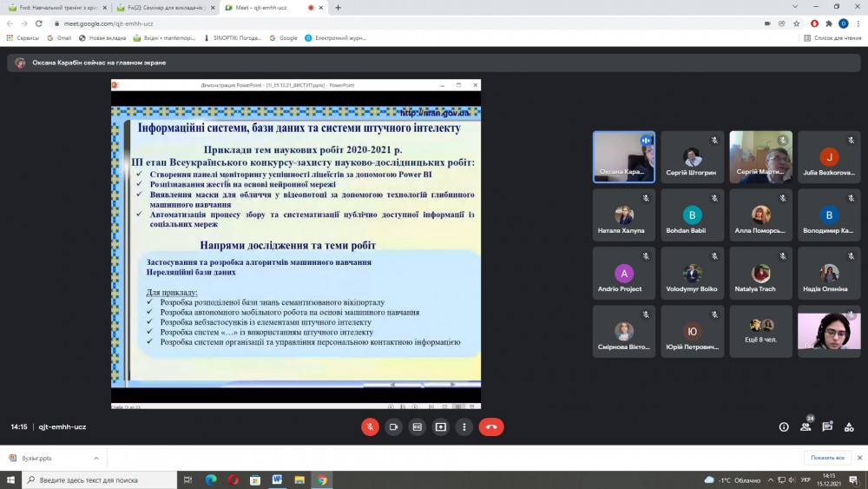Select Сергій Штогрин participant tile

click(x=692, y=157)
